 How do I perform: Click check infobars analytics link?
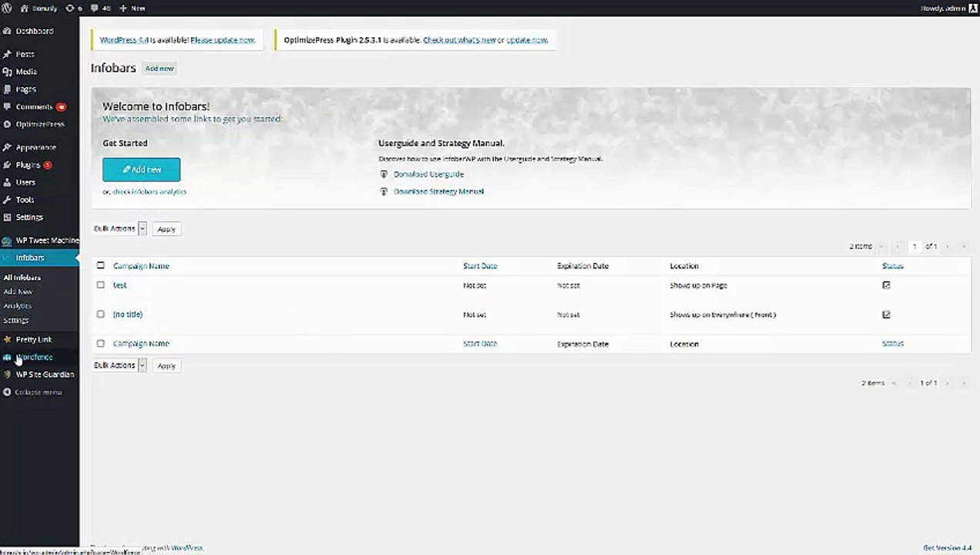tap(149, 192)
